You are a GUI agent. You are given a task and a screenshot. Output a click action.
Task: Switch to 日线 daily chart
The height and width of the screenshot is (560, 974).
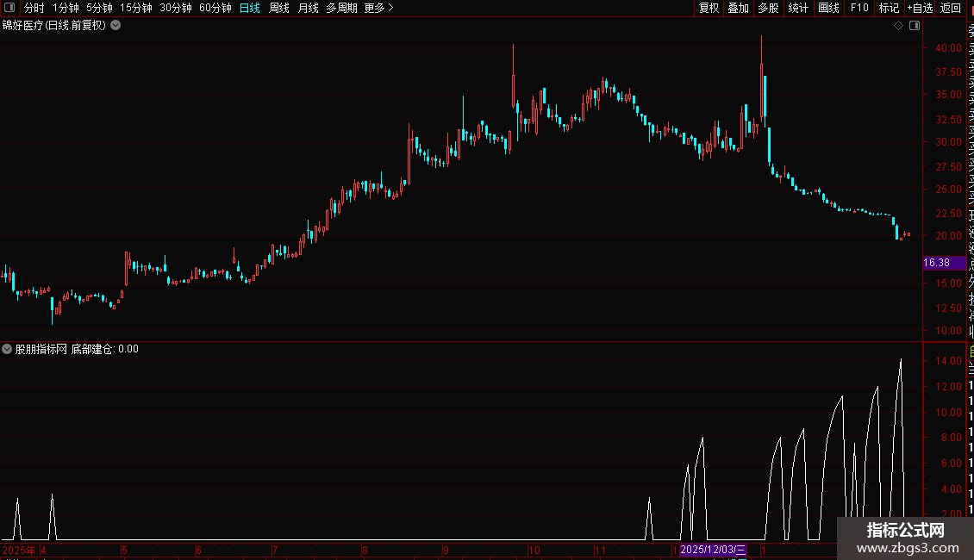(250, 8)
